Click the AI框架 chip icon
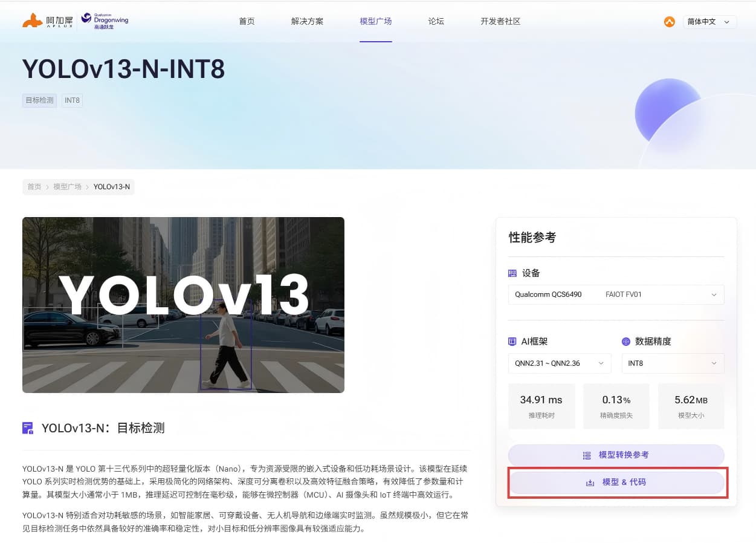This screenshot has height=543, width=756. pos(512,342)
